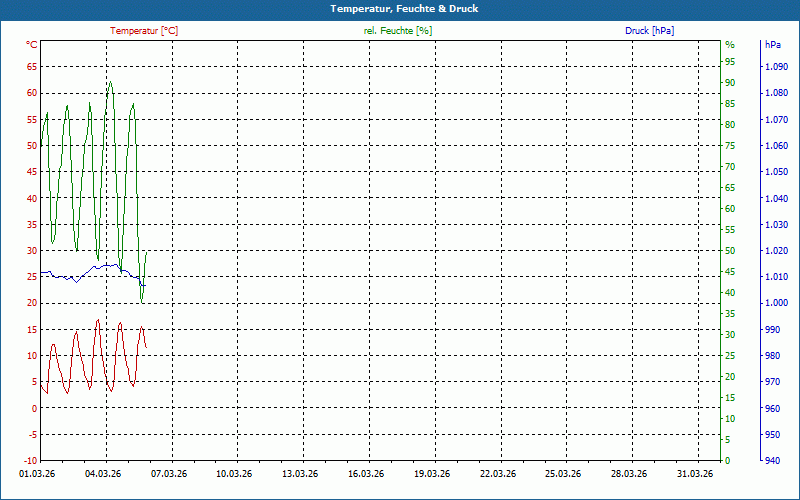
Task: Click the 25.03.26 date label
Action: 563,474
